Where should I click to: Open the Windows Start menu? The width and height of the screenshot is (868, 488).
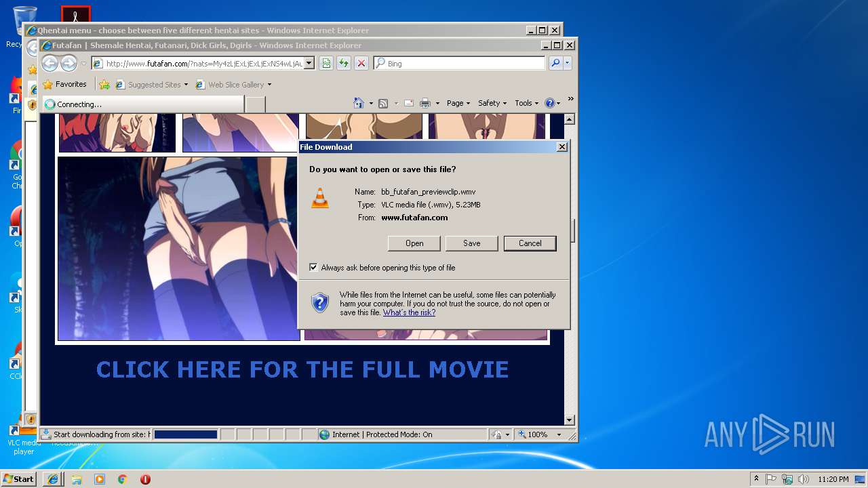[19, 479]
